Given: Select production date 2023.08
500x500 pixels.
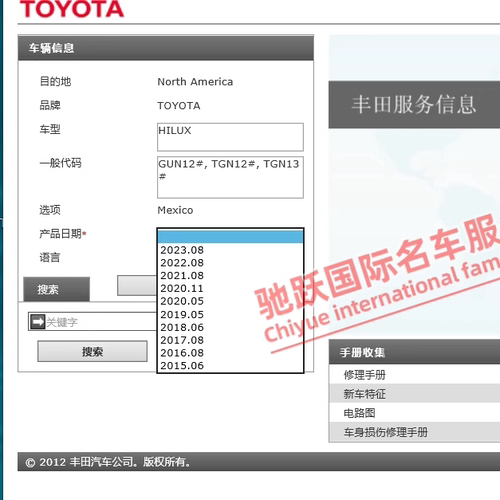Looking at the screenshot, I should tap(230, 250).
